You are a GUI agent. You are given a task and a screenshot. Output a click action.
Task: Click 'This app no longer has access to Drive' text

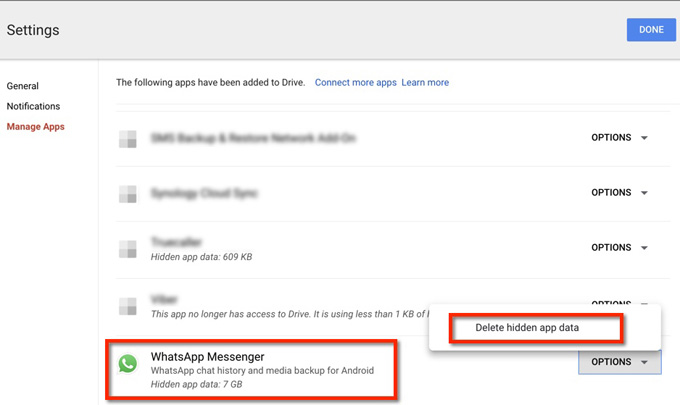point(289,314)
